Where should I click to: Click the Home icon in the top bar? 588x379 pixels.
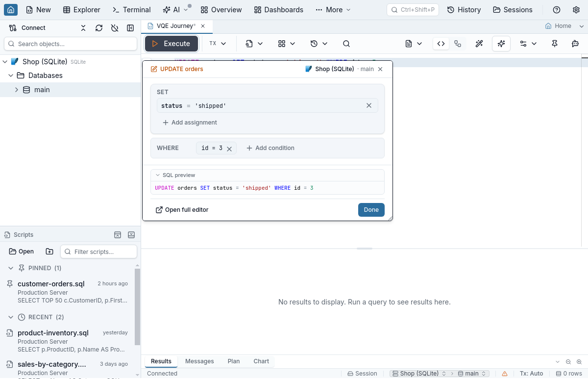coord(11,9)
